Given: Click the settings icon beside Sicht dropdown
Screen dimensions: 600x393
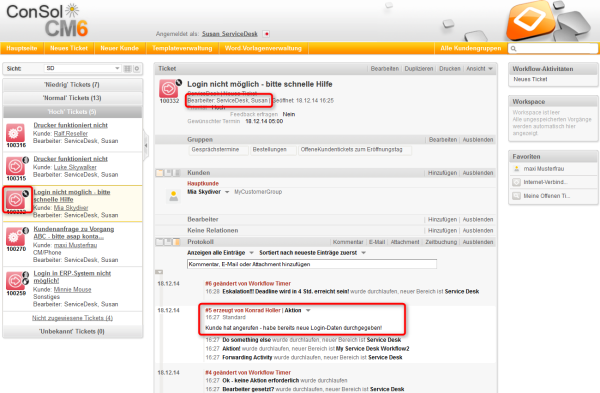Looking at the screenshot, I should 137,68.
